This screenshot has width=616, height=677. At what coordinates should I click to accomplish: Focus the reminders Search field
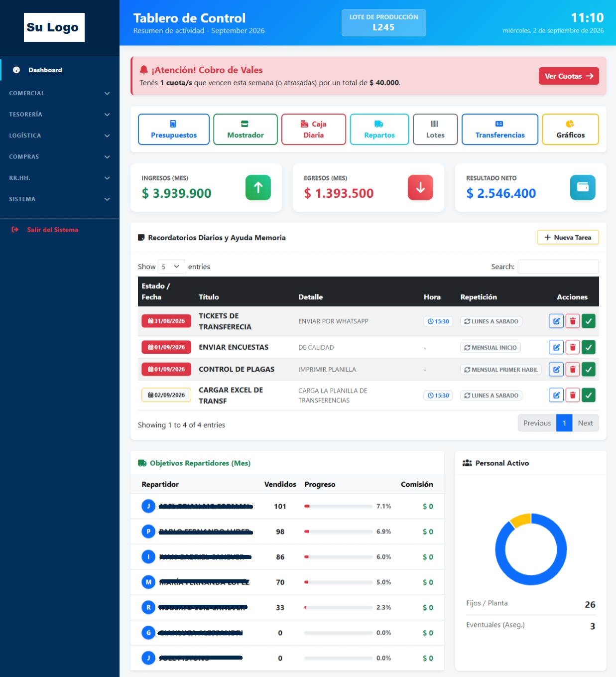pos(558,267)
